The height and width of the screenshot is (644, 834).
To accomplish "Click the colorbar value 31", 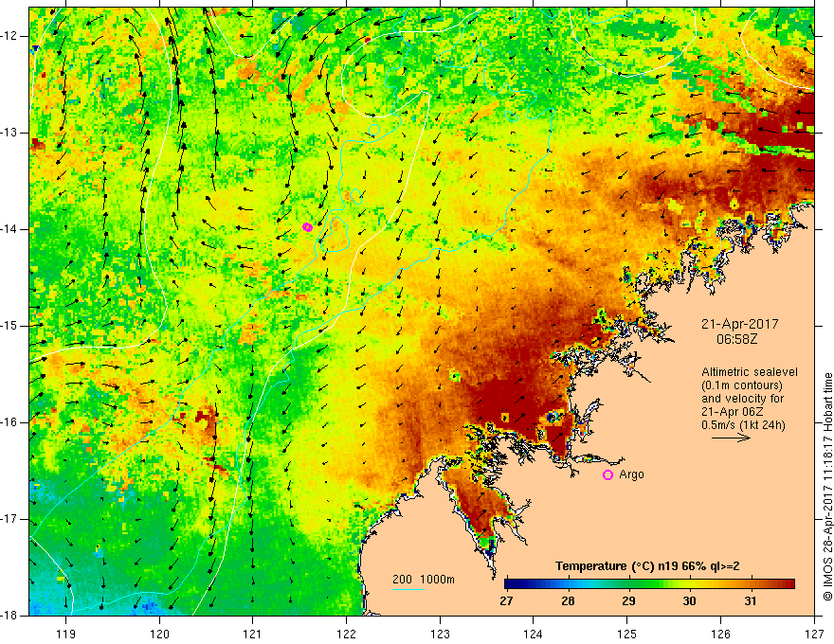I will [x=751, y=601].
